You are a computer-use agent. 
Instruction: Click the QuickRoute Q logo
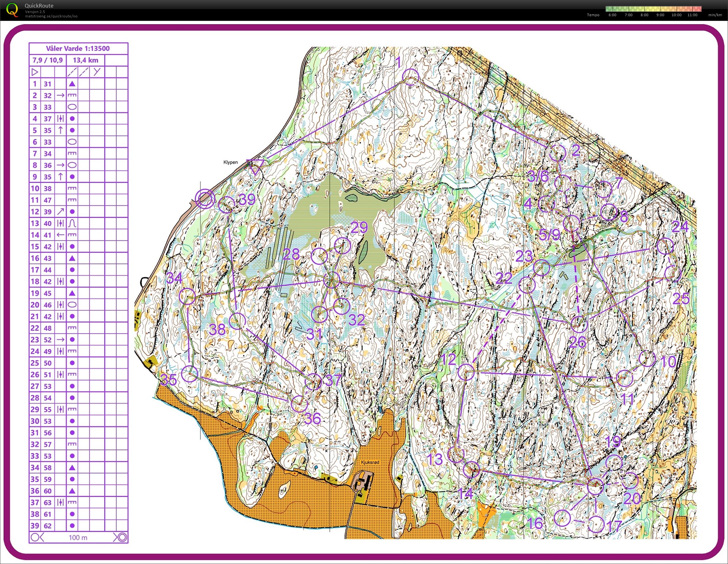[x=12, y=9]
